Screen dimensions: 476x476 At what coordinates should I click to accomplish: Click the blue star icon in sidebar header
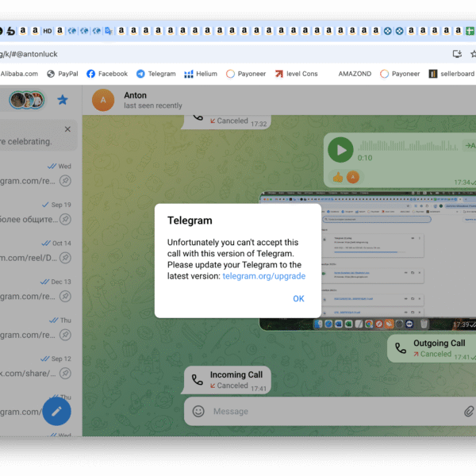click(63, 100)
